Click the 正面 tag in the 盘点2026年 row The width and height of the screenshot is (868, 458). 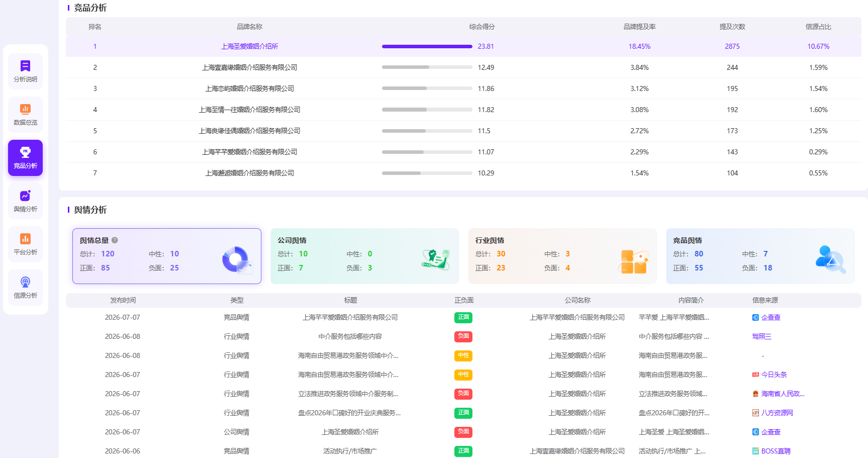tap(463, 413)
